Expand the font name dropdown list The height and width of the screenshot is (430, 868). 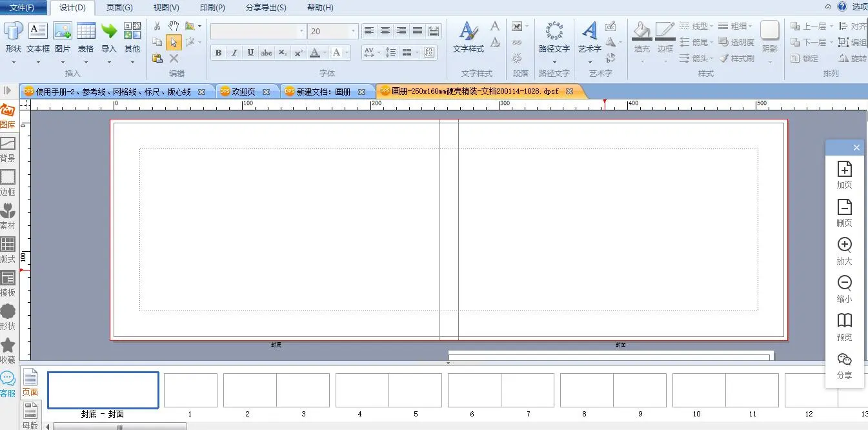click(301, 31)
